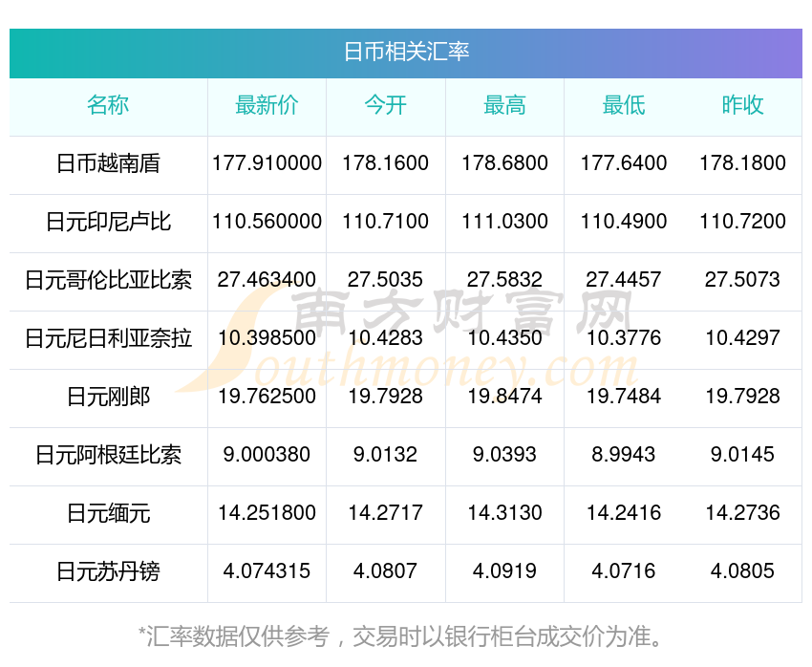812x667 pixels.
Task: Click the 汇率数据仅供参考 disclaimer text
Action: 401,636
